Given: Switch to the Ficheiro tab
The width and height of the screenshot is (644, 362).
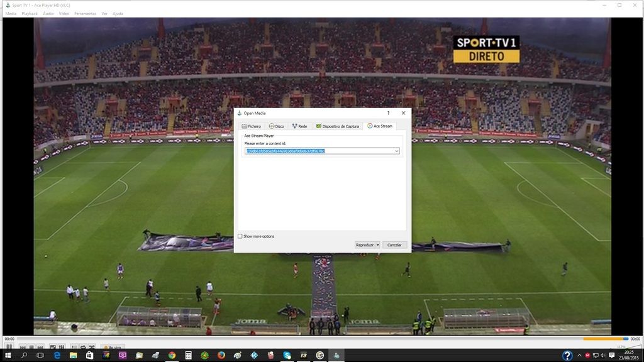Looking at the screenshot, I should (252, 126).
